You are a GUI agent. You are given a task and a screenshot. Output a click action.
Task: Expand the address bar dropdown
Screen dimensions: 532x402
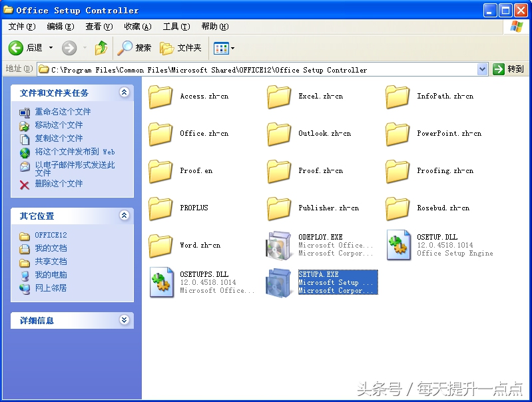point(482,69)
